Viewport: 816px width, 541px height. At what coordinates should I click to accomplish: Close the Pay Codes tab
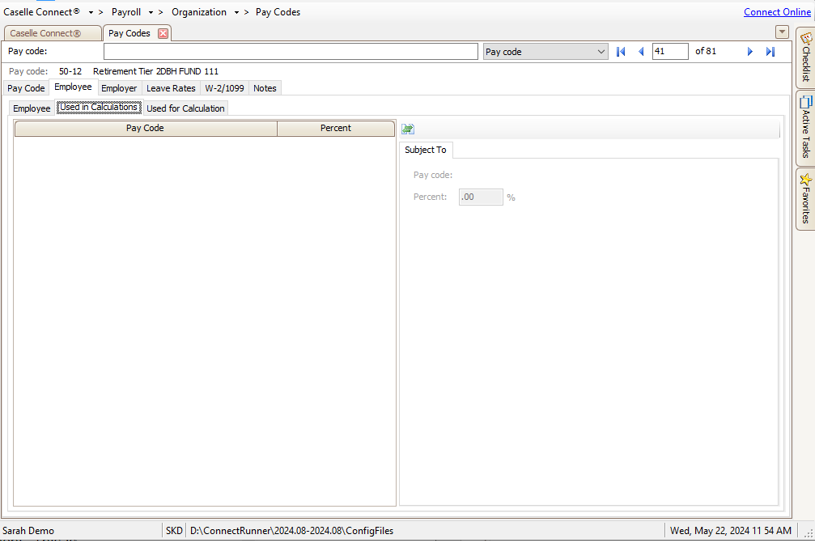tap(163, 33)
